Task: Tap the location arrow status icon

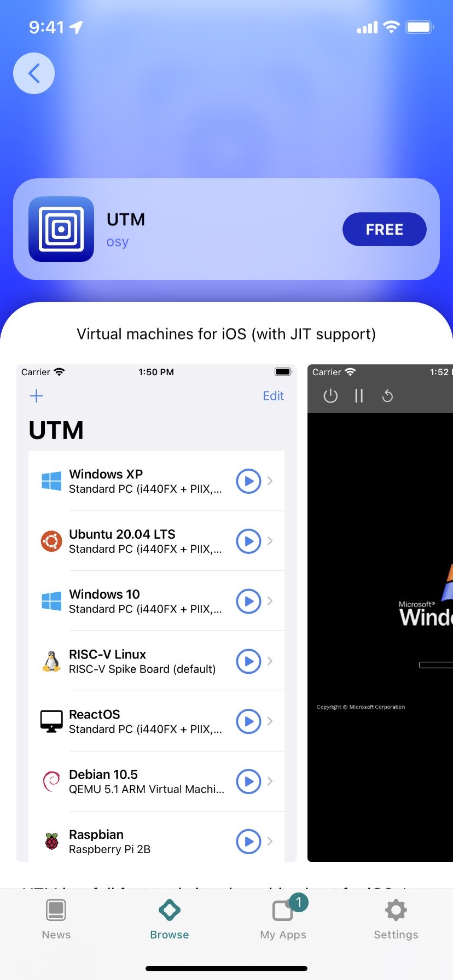Action: pos(76,27)
